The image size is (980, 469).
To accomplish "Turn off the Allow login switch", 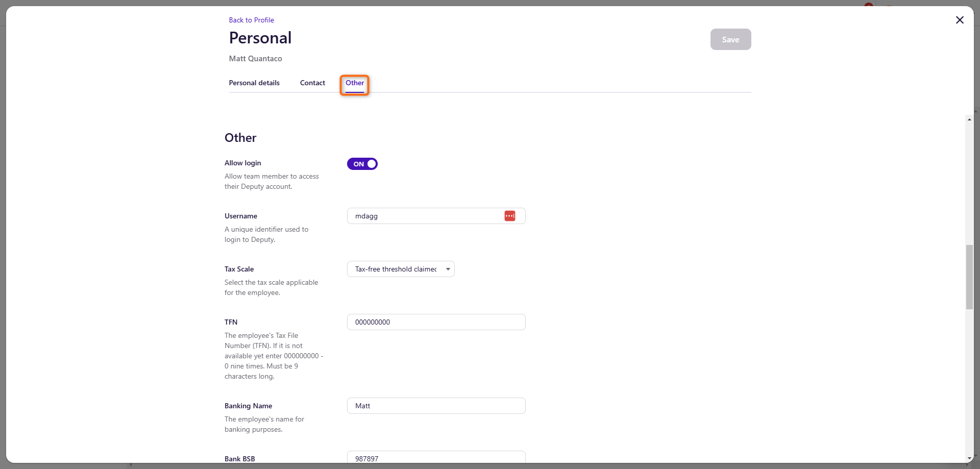I will (362, 164).
